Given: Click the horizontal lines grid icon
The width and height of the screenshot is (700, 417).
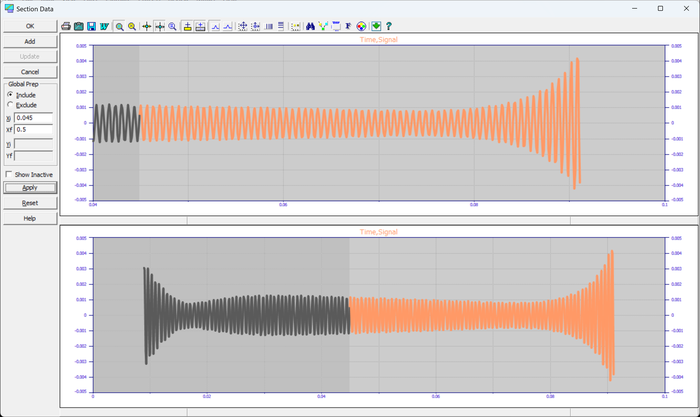Looking at the screenshot, I should point(281,26).
